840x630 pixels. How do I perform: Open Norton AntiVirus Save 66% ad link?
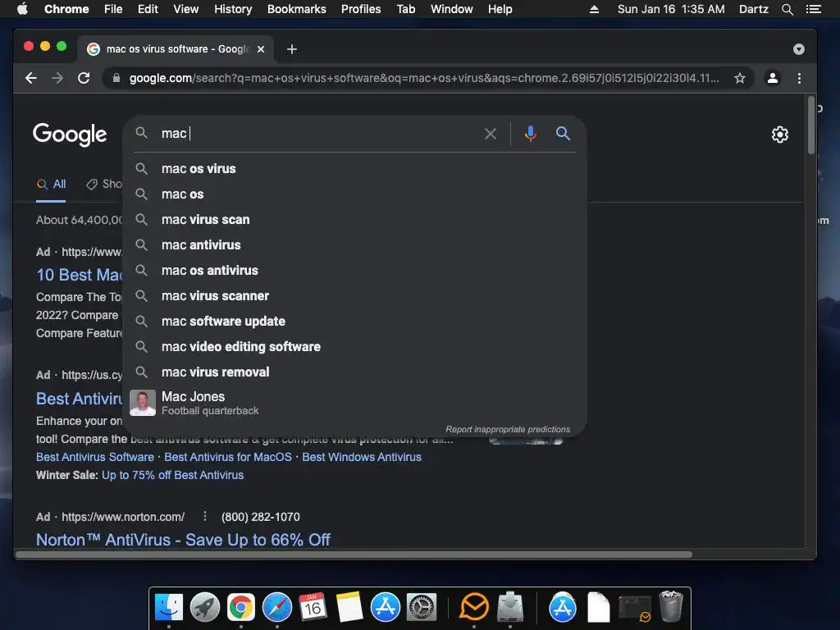[183, 540]
